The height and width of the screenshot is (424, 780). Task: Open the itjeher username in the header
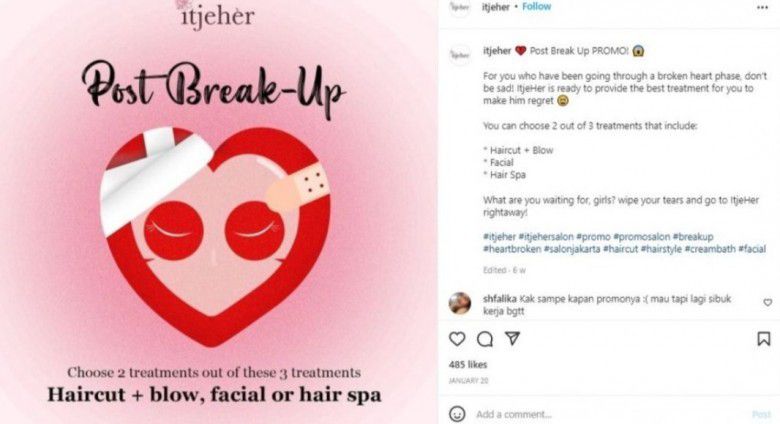point(495,7)
